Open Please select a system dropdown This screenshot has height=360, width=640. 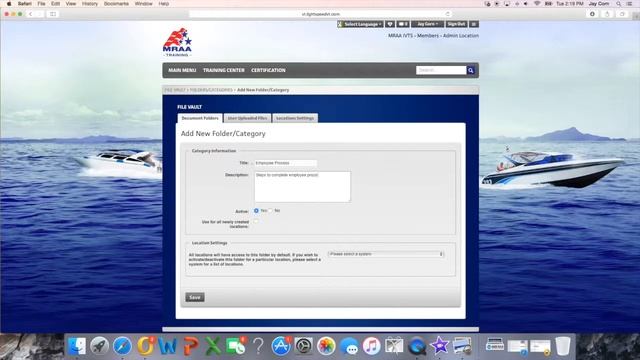(386, 254)
